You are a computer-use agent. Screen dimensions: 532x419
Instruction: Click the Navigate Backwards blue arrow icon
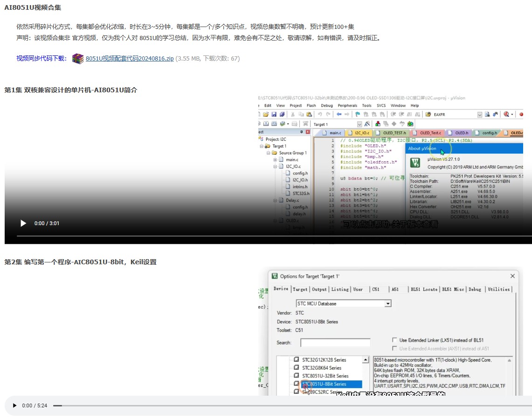pos(339,114)
